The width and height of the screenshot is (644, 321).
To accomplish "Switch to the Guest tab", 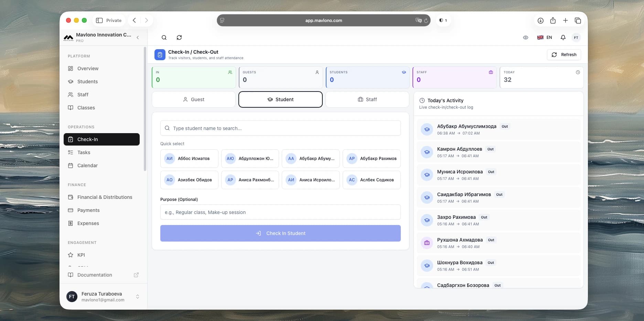I will point(194,99).
